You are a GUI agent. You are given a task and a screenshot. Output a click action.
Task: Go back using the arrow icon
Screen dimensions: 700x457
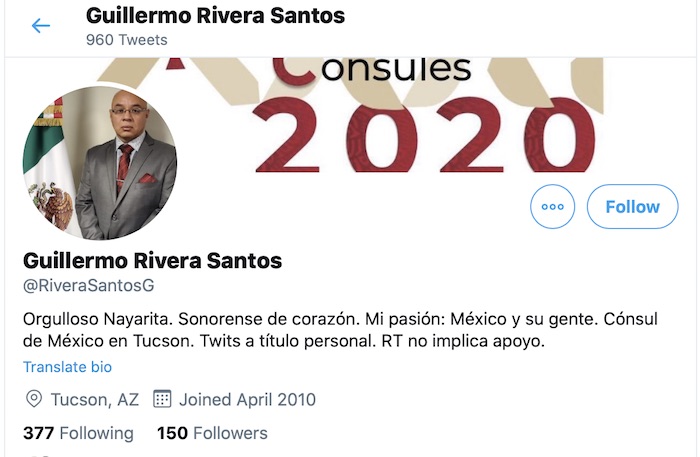41,26
